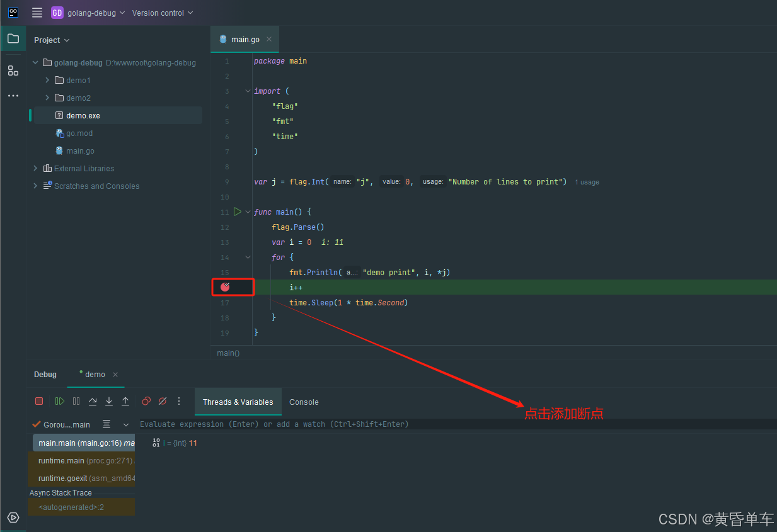Toggle the Project tool window folder icon

pyautogui.click(x=13, y=38)
